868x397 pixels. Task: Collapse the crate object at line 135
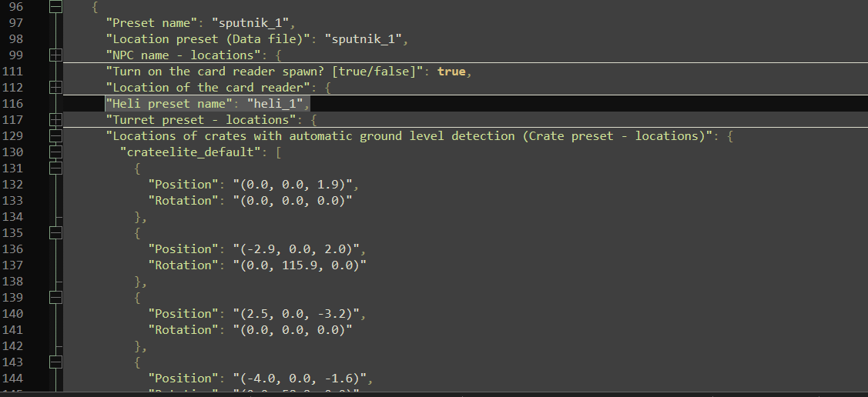coord(55,233)
